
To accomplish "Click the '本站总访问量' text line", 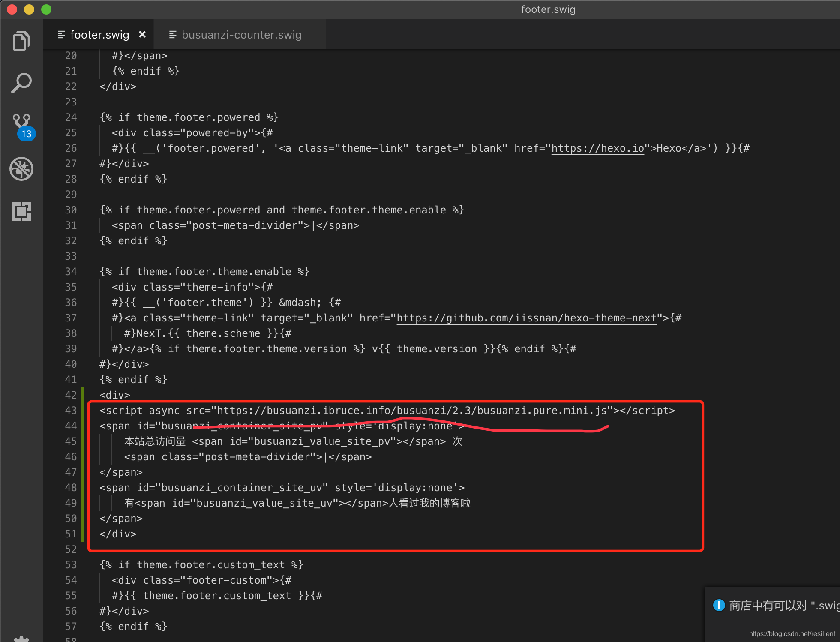I will point(293,441).
